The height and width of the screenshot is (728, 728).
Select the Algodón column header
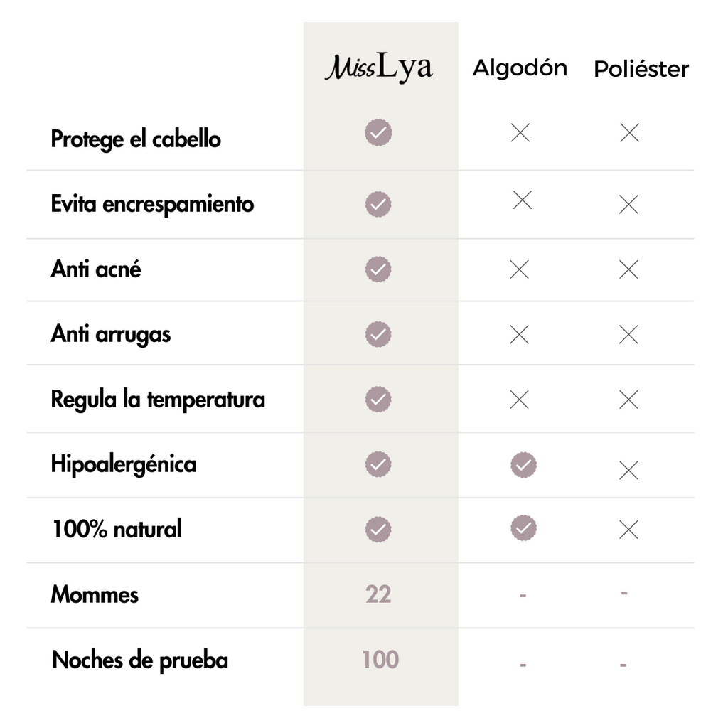pyautogui.click(x=520, y=68)
